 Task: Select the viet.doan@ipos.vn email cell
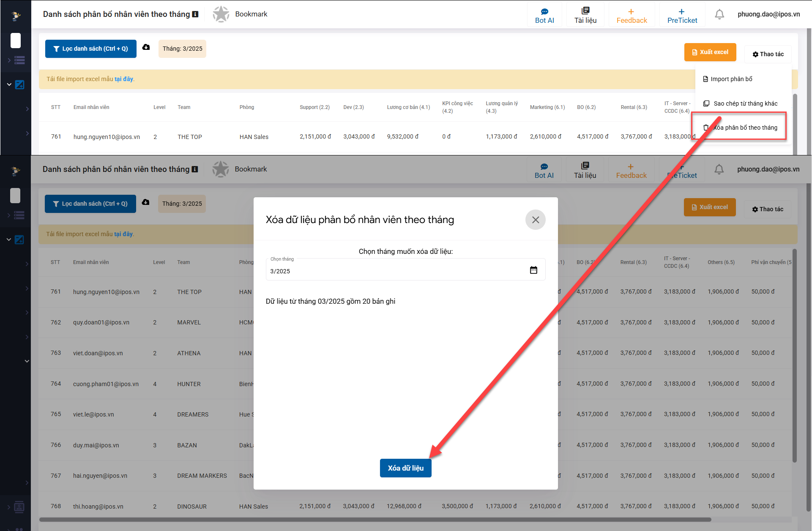click(x=98, y=353)
